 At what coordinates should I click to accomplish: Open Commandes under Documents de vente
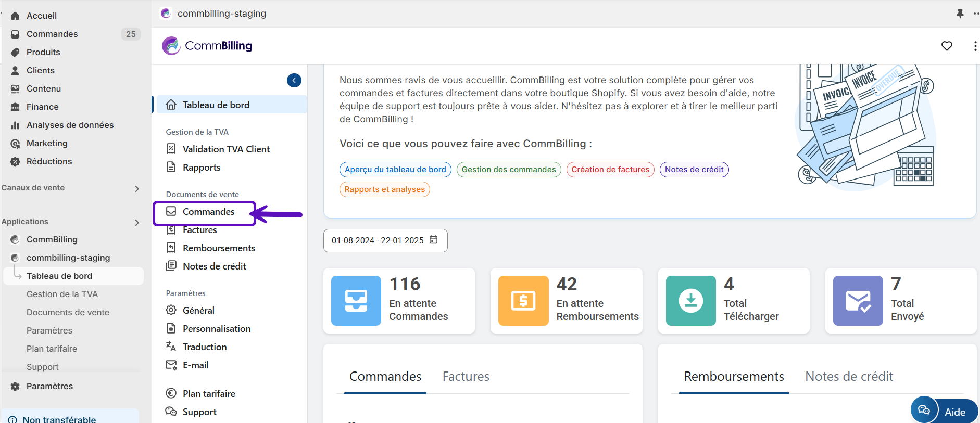point(208,212)
